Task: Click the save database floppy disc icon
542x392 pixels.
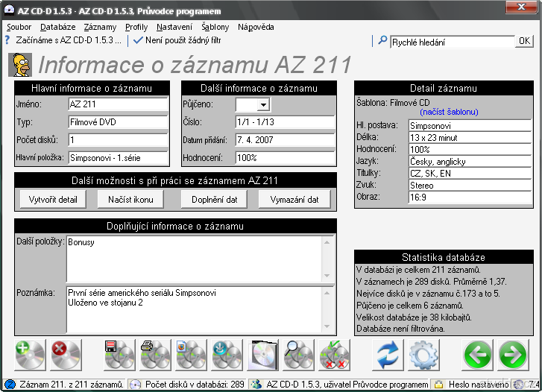Action: pos(119,355)
